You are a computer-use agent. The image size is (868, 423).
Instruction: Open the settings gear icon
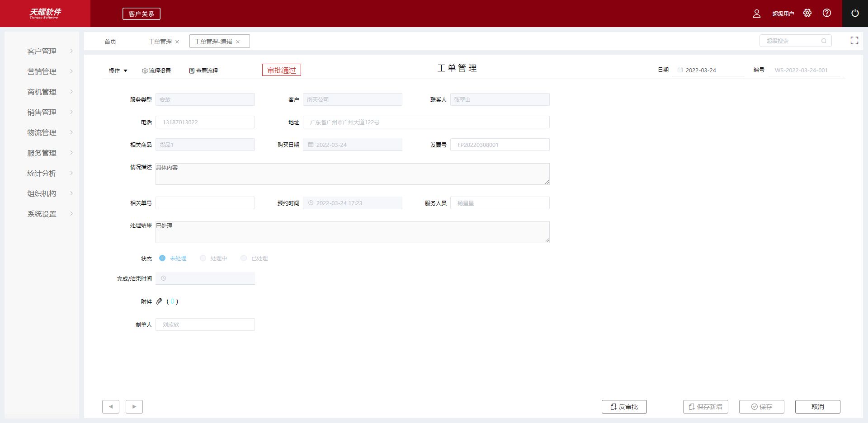pos(807,13)
